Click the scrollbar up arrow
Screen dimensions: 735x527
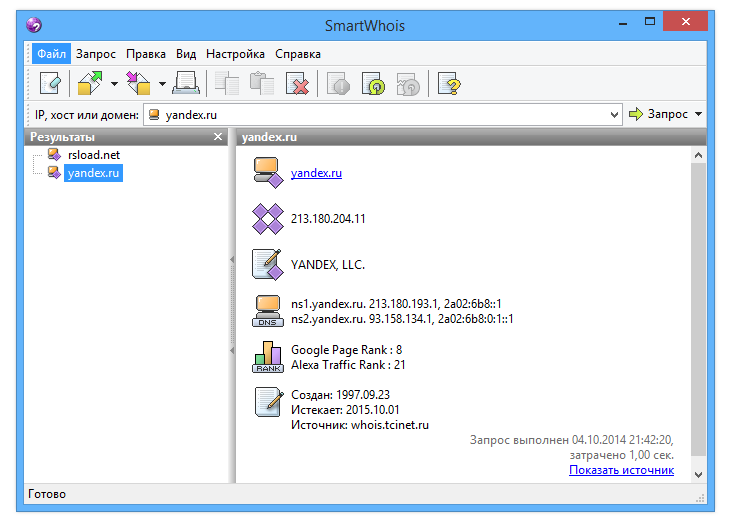click(x=698, y=155)
